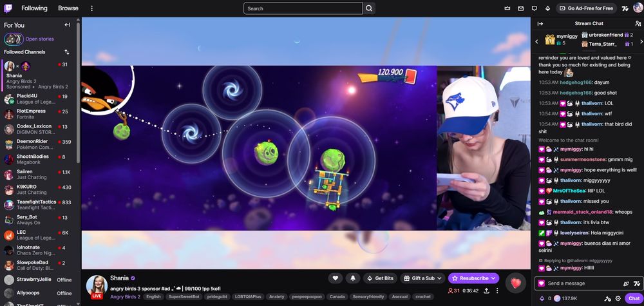This screenshot has width=644, height=306.
Task: Show next gift leaderboard entries
Action: [641, 41]
